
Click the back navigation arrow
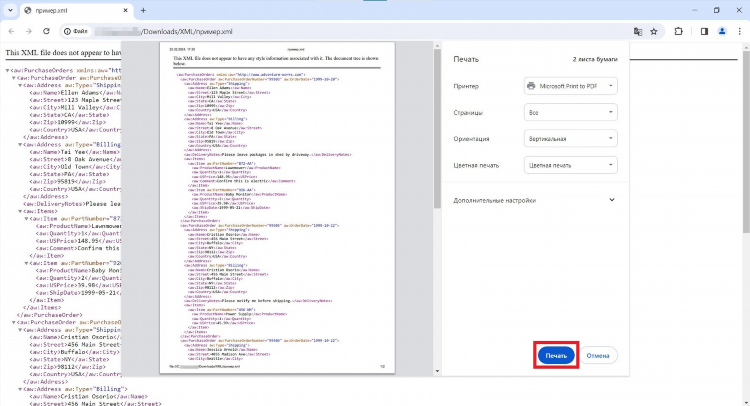pyautogui.click(x=11, y=32)
